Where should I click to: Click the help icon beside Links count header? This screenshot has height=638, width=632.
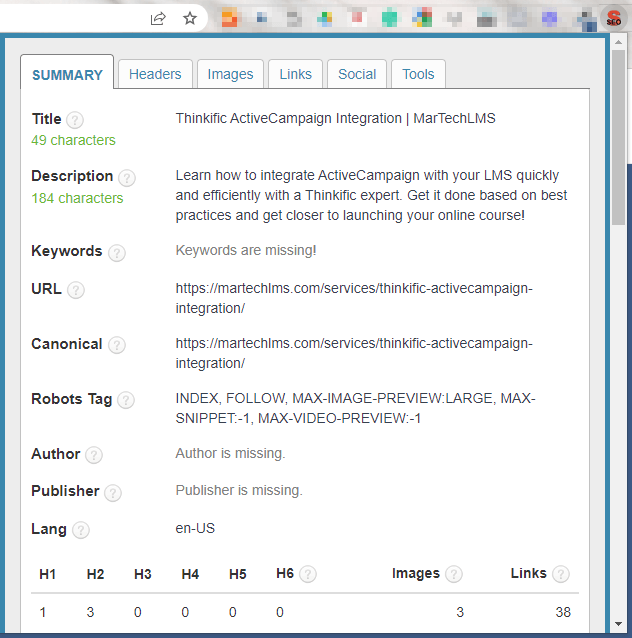click(560, 574)
